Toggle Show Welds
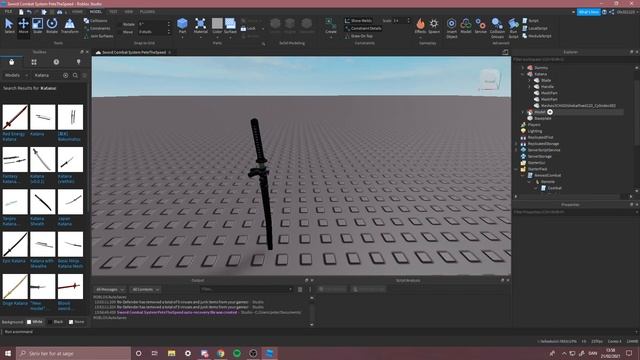 click(x=358, y=20)
